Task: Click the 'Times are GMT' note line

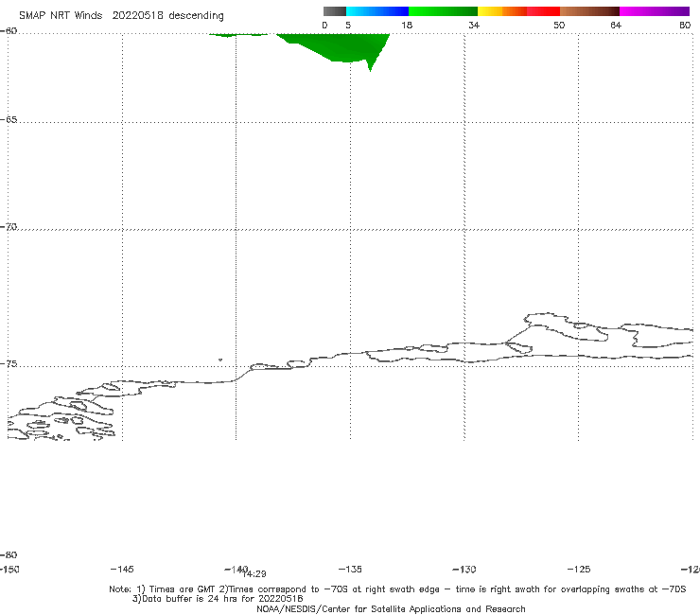Action: [397, 589]
